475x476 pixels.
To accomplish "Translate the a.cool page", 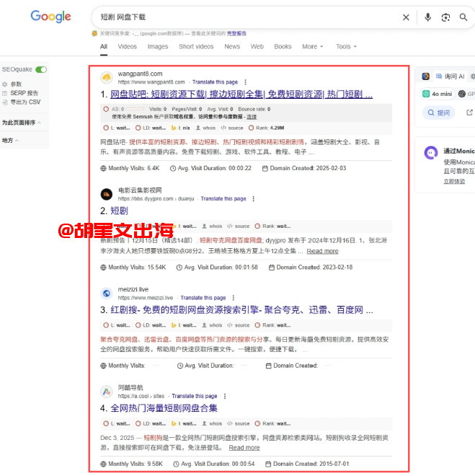I will point(195,396).
